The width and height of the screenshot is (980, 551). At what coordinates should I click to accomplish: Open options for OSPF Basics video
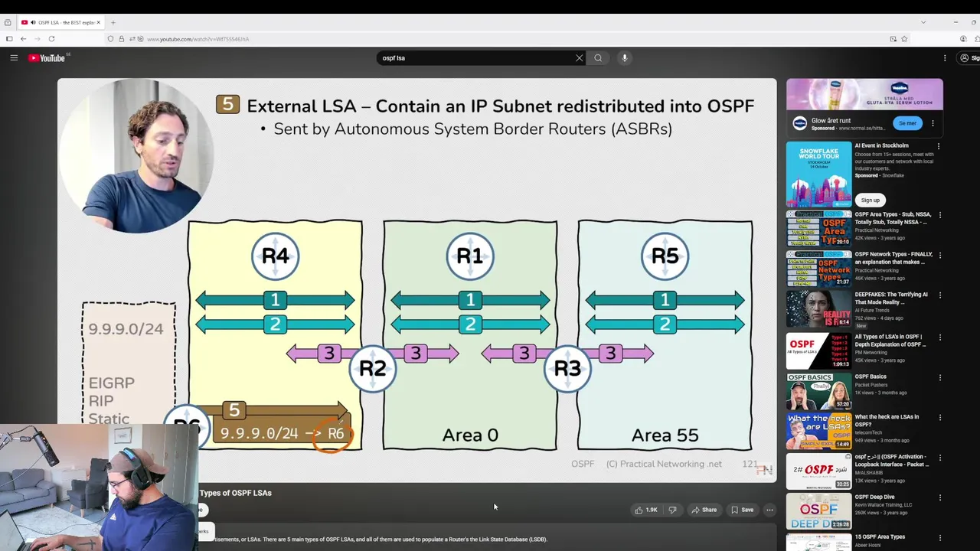click(940, 378)
